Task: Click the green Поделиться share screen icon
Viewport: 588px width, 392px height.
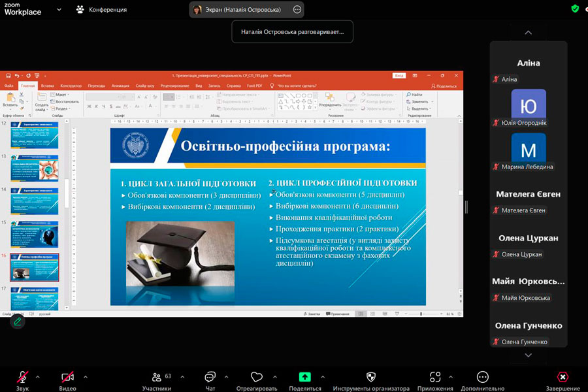Action: (305, 377)
